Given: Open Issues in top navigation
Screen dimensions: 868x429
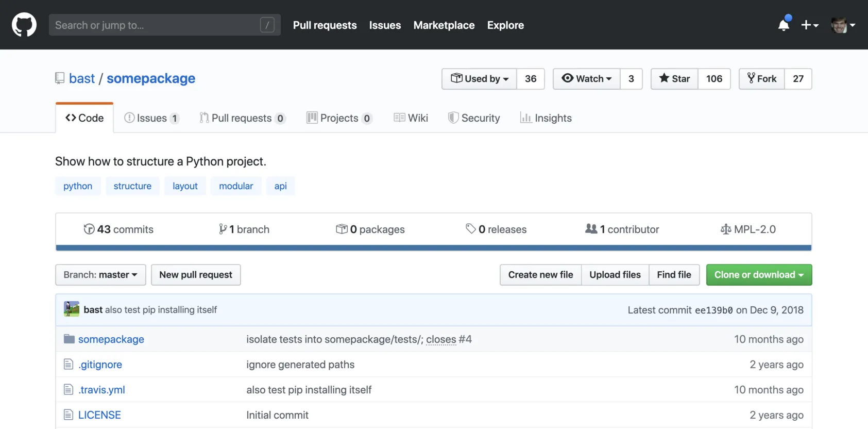Looking at the screenshot, I should (x=385, y=25).
